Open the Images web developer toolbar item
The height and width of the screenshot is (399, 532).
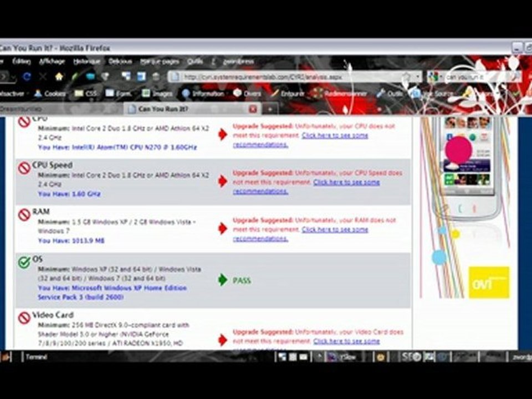[x=157, y=93]
